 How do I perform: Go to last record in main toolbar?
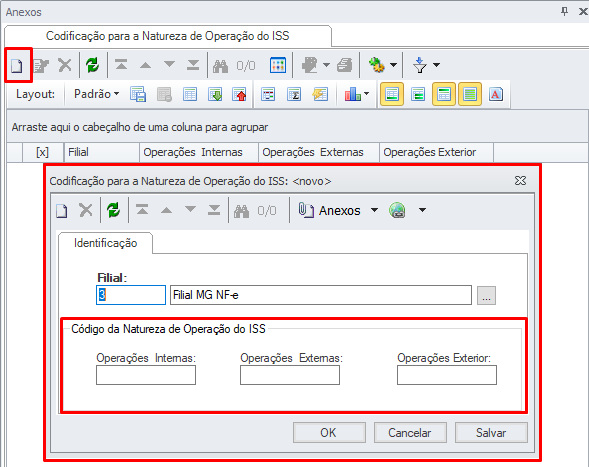(x=193, y=65)
